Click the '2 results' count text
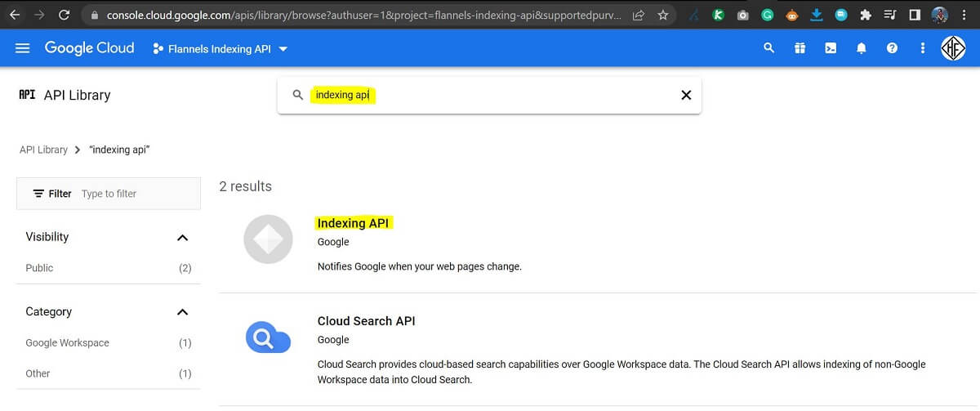The width and height of the screenshot is (980, 411). pyautogui.click(x=245, y=186)
